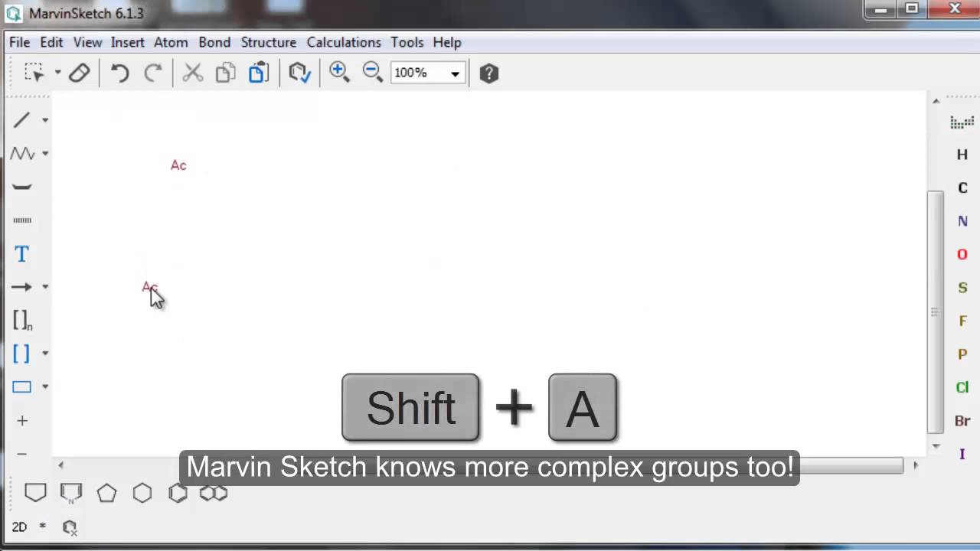Expand the selection tool dropdown arrow
This screenshot has height=551, width=980.
point(57,73)
